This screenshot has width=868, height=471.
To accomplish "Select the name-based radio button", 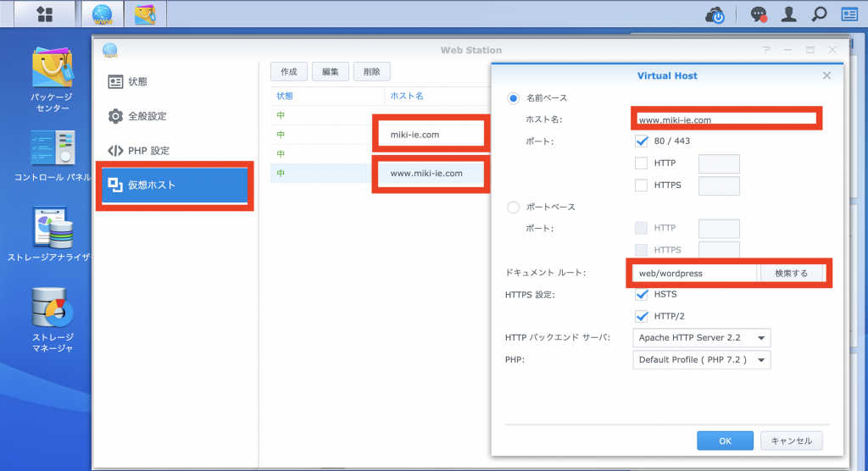I will coord(513,98).
